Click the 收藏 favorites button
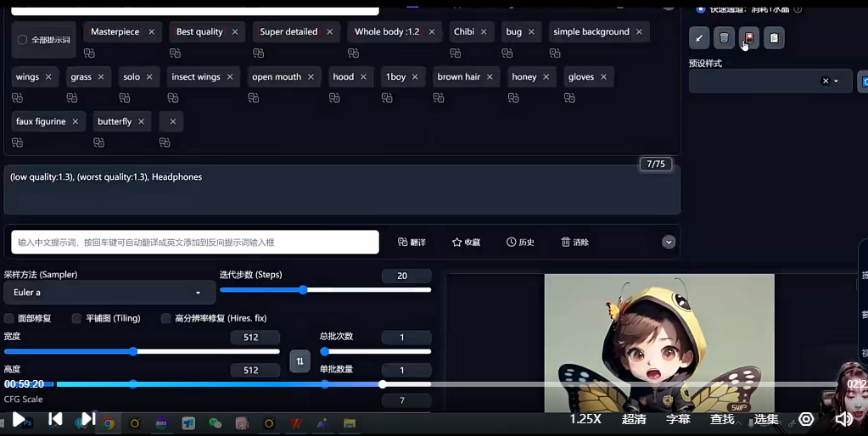 tap(466, 243)
